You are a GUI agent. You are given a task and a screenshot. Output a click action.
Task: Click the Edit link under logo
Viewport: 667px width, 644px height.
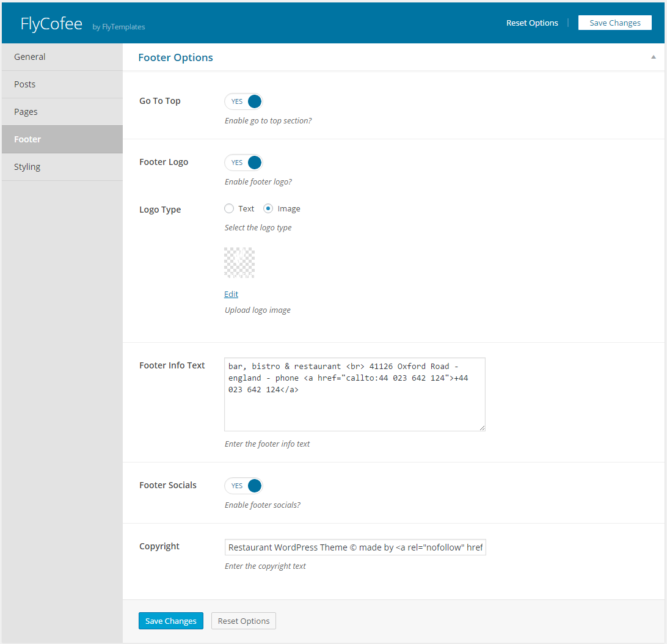point(231,294)
